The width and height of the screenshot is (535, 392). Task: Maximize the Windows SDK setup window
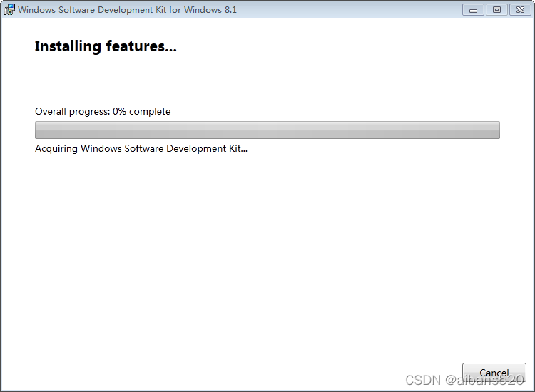pos(496,10)
